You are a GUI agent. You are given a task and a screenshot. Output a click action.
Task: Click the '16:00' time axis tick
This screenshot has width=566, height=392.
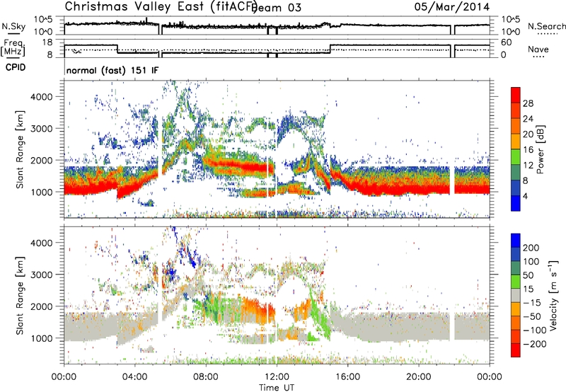347,376
